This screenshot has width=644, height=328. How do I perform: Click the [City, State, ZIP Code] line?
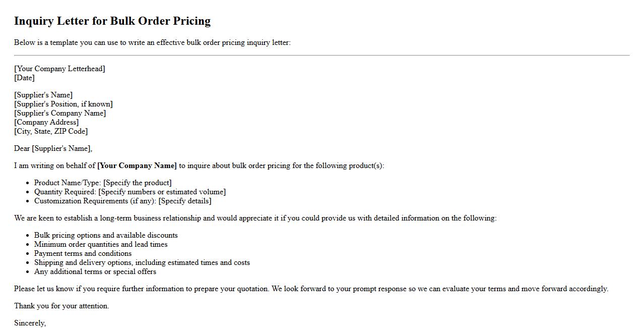(51, 131)
